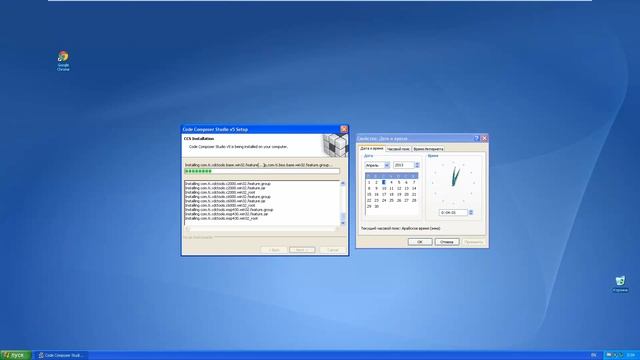Image resolution: width=640 pixels, height=360 pixels.
Task: Click vertical scrollbar up arrow in install log
Action: click(342, 183)
